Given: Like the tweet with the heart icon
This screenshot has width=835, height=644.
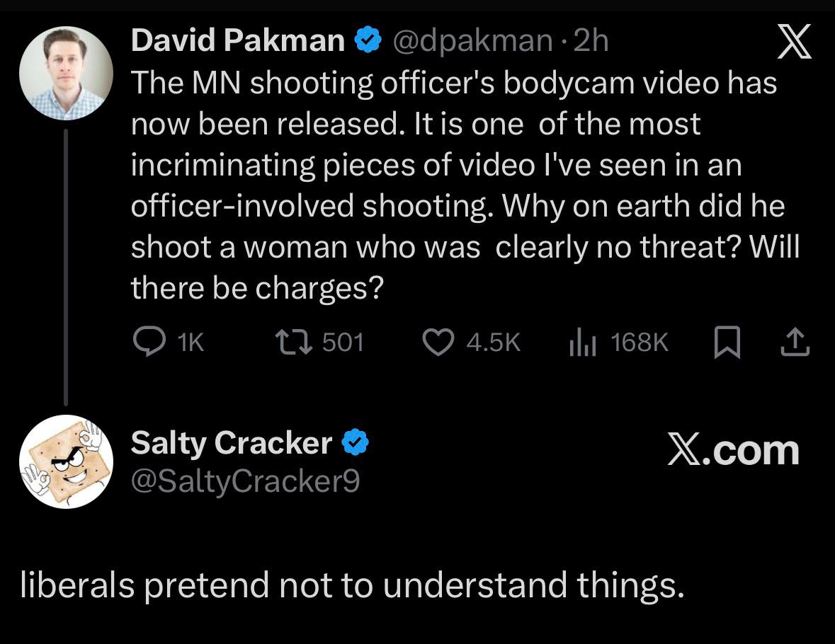Looking at the screenshot, I should [438, 343].
